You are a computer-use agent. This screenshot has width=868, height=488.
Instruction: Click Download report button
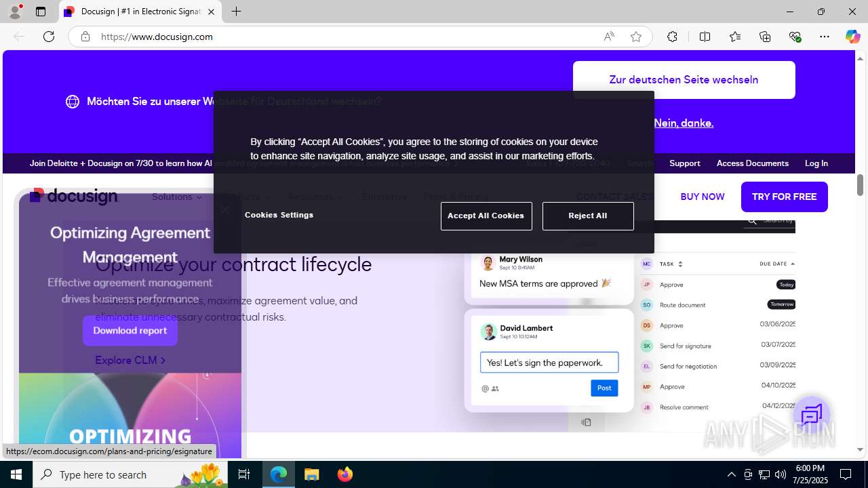pos(130,331)
